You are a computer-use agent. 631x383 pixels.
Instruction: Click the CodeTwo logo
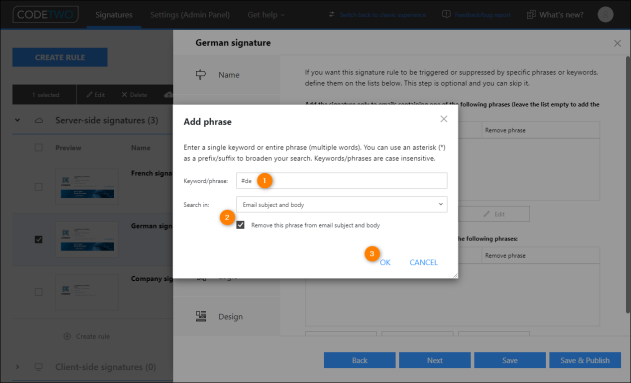click(x=45, y=14)
